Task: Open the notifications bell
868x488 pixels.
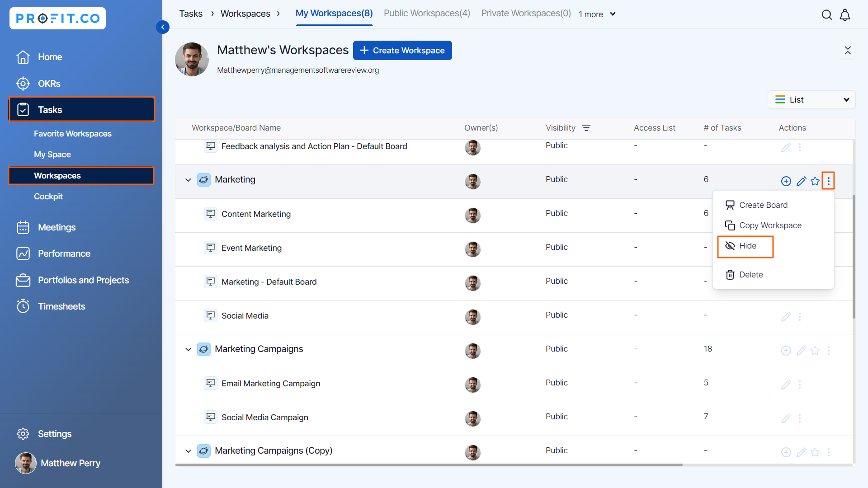Action: pyautogui.click(x=845, y=15)
